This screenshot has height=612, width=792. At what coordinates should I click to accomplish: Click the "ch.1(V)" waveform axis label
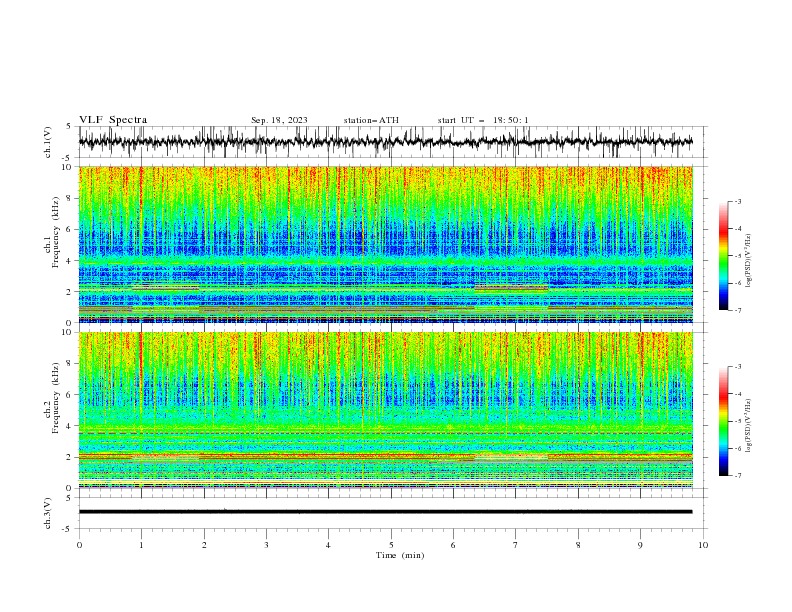pos(48,142)
